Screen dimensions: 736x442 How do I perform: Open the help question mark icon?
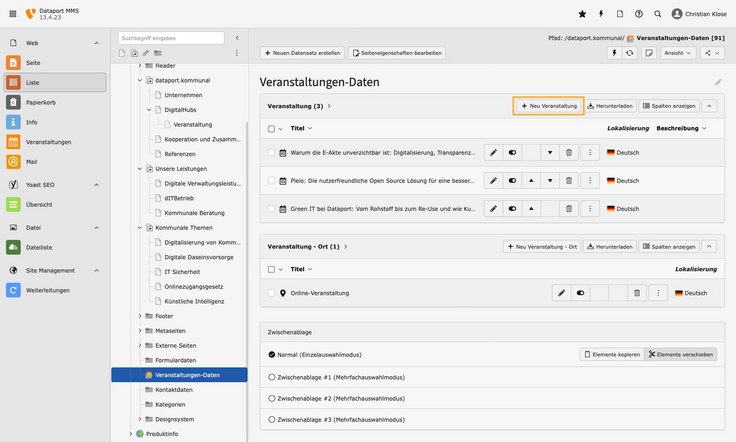pos(639,14)
